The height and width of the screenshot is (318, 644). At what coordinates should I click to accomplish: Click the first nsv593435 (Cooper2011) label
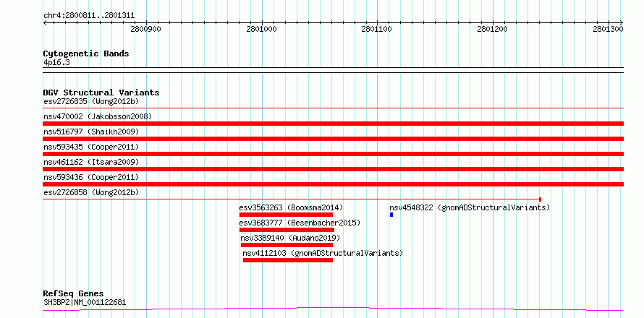coord(91,147)
